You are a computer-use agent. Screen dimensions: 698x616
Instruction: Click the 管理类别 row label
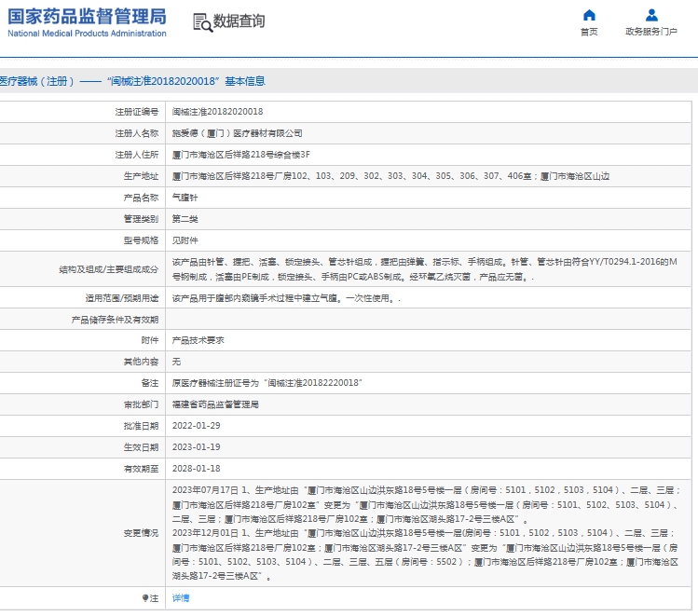(x=141, y=219)
